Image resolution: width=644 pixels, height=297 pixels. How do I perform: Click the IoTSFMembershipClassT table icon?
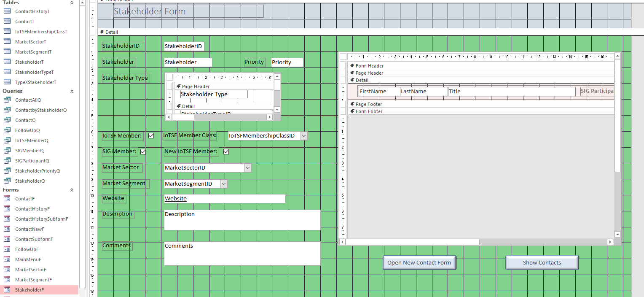(7, 31)
